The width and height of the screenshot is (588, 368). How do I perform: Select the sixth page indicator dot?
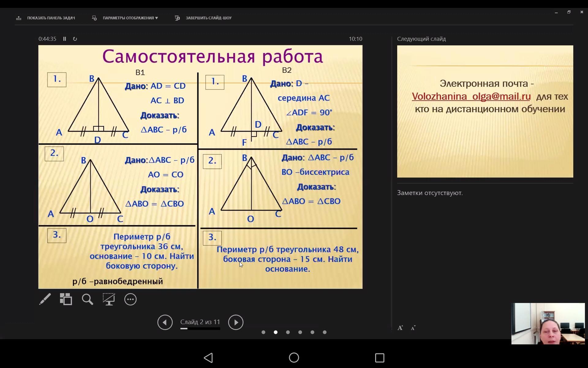tap(325, 332)
